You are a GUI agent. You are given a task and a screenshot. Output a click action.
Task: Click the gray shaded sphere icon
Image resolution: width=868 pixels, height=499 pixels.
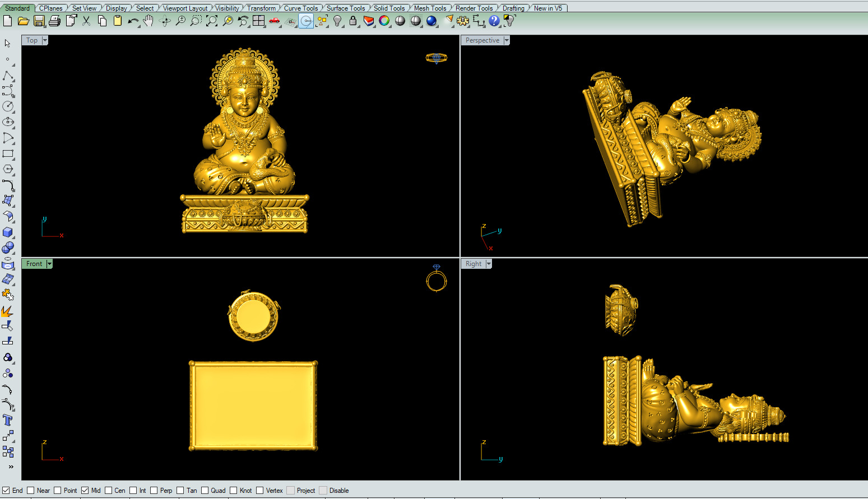[x=400, y=21]
